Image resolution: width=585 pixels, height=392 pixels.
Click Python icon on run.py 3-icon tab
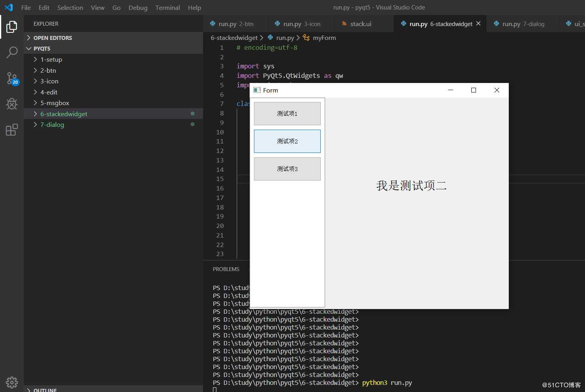click(x=278, y=24)
